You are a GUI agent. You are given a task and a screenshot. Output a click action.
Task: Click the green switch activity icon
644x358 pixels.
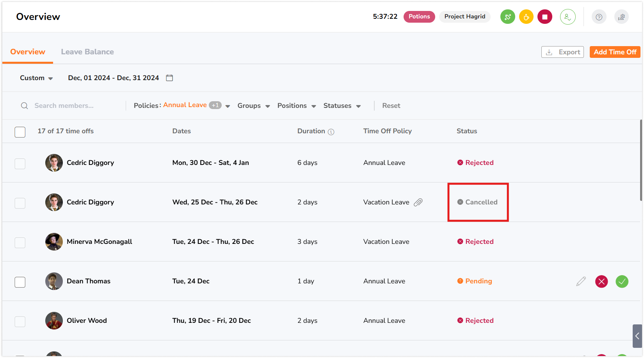click(507, 17)
